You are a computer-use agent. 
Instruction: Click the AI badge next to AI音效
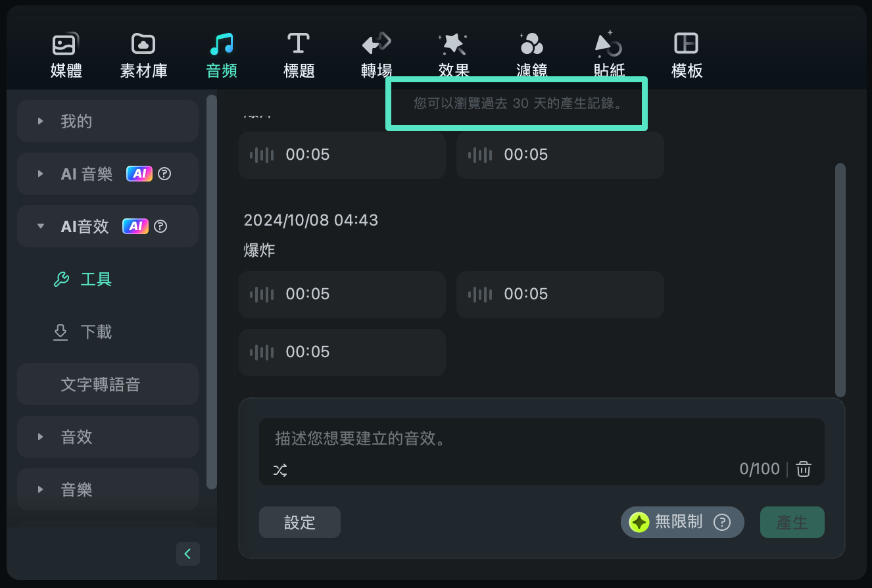point(135,226)
